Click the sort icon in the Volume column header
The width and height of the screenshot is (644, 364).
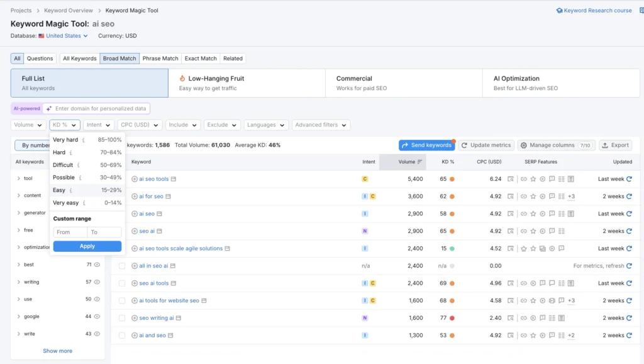[x=419, y=162]
